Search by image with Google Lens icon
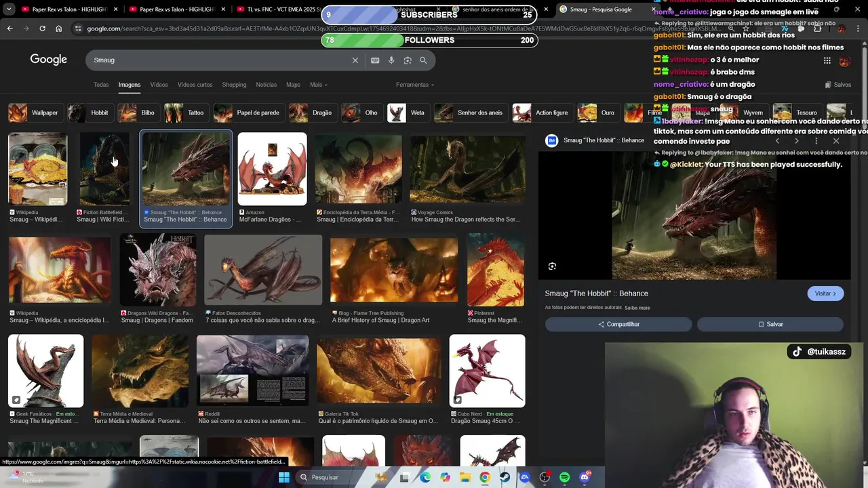Screen dimensions: 868x488 click(x=408, y=60)
